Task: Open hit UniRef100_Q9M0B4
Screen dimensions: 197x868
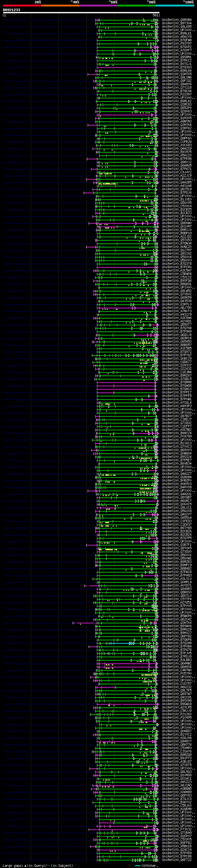Action: [176, 20]
